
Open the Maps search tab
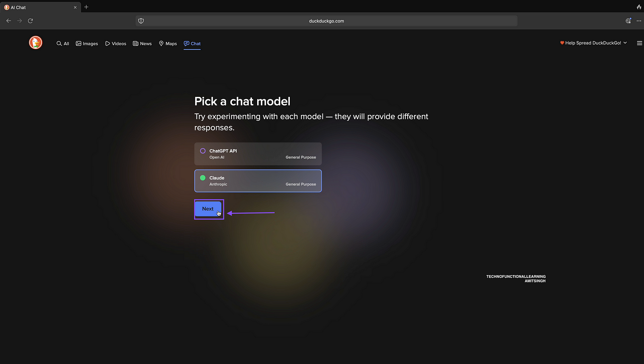[x=168, y=43]
